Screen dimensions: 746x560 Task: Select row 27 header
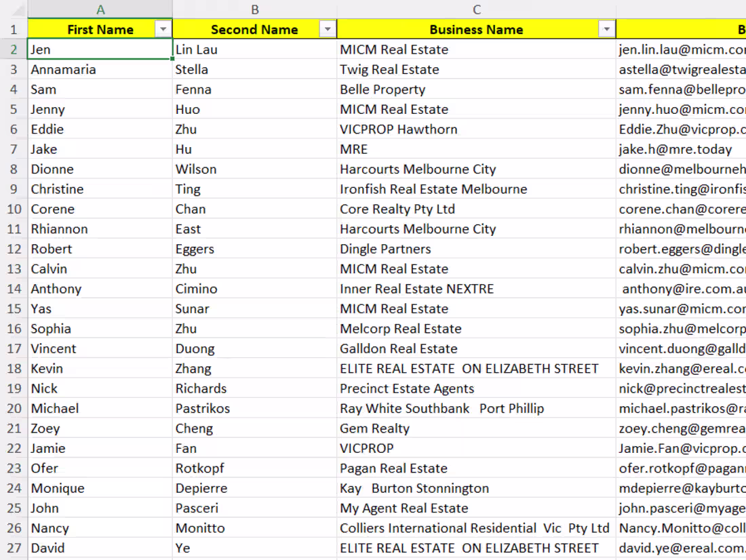pos(14,548)
